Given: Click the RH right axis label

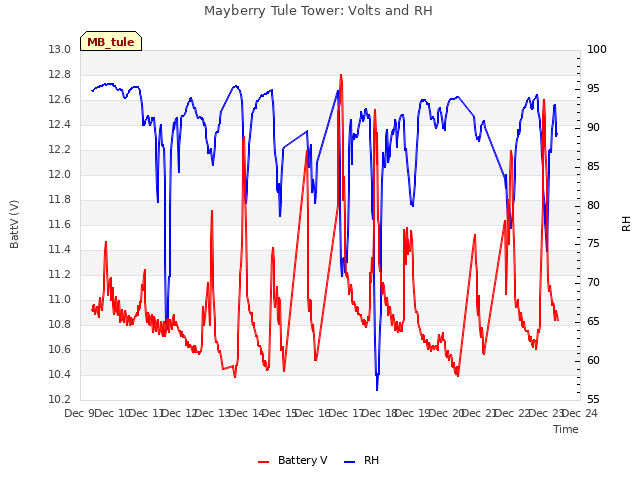Looking at the screenshot, I should click(626, 224).
